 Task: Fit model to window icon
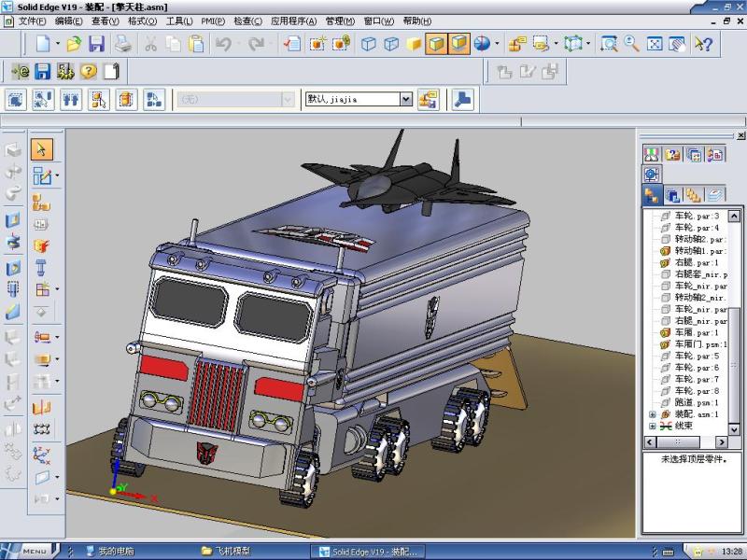pos(655,44)
